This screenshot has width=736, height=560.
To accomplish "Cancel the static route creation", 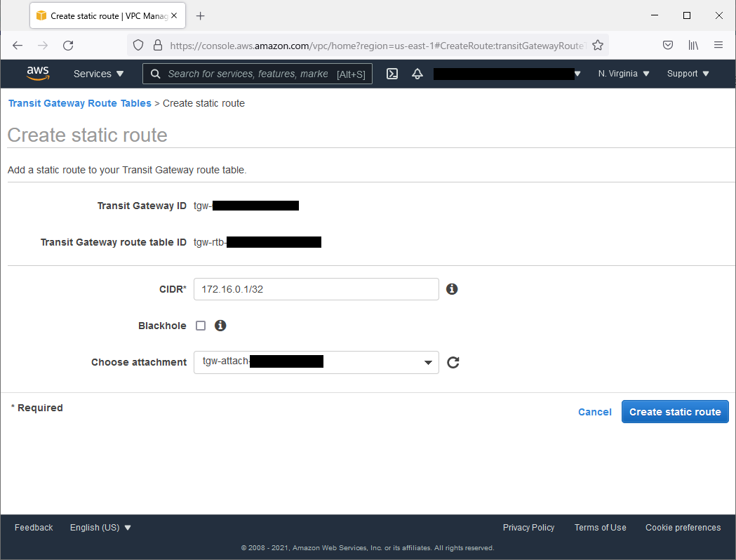I will click(x=594, y=412).
